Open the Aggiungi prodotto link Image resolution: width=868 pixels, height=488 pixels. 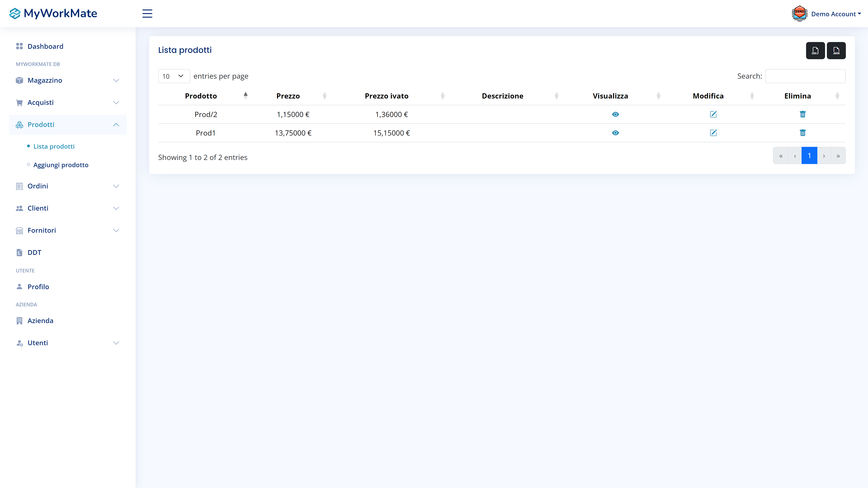pos(61,165)
